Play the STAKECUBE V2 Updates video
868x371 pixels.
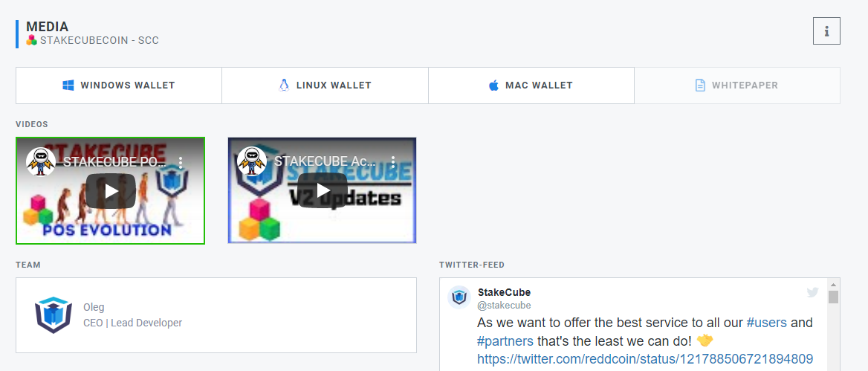[323, 191]
